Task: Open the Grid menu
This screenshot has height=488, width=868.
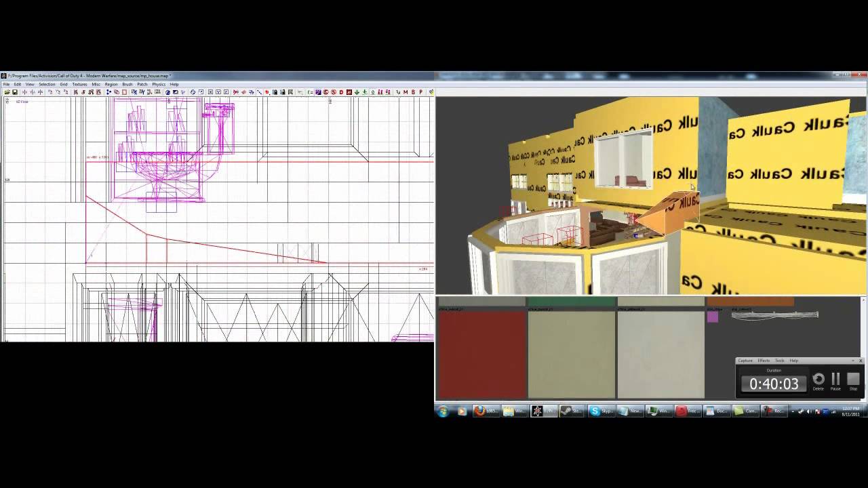Action: 64,84
